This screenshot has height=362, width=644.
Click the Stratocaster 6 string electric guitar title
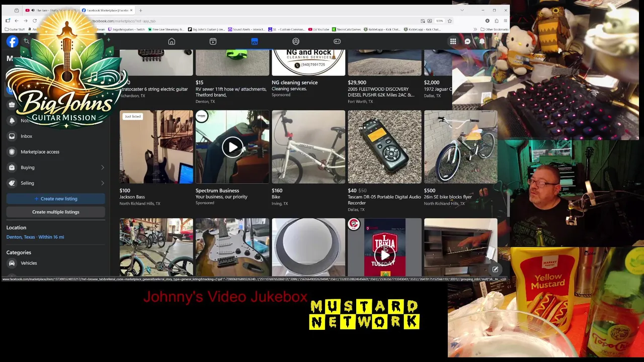click(154, 89)
